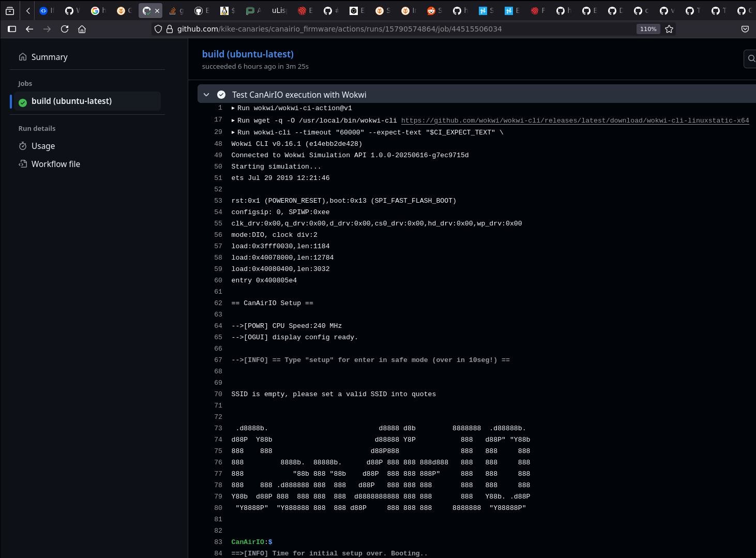The width and height of the screenshot is (756, 558).
Task: Close the active GitHub Actions tab
Action: pyautogui.click(x=157, y=10)
